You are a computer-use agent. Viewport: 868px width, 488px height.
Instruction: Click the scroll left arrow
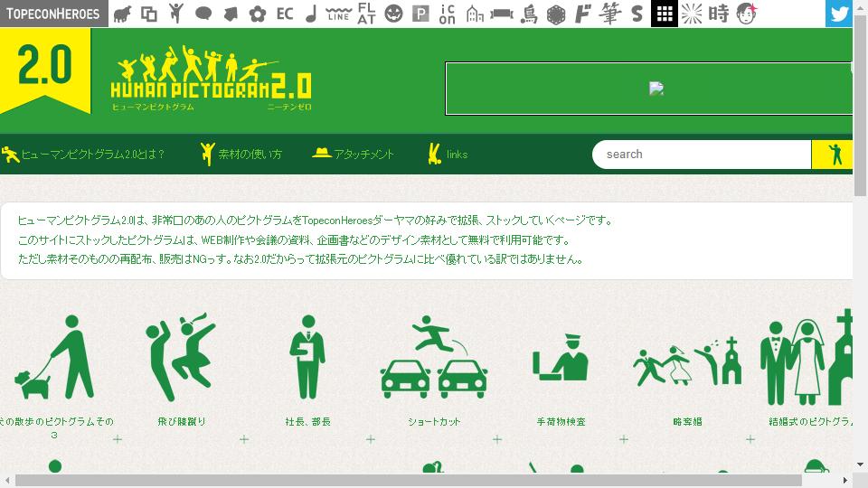(6, 480)
